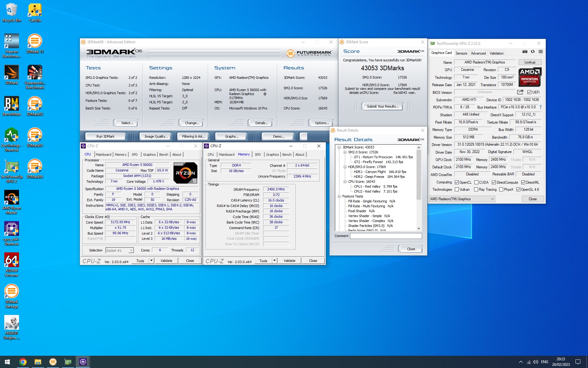Open Windows Start menu

point(7,362)
